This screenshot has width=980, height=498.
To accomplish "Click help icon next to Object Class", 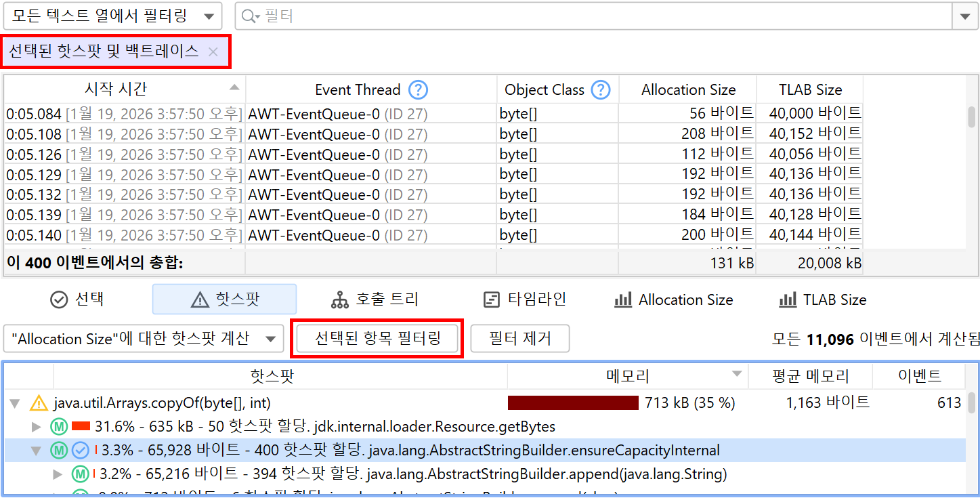I will 600,89.
